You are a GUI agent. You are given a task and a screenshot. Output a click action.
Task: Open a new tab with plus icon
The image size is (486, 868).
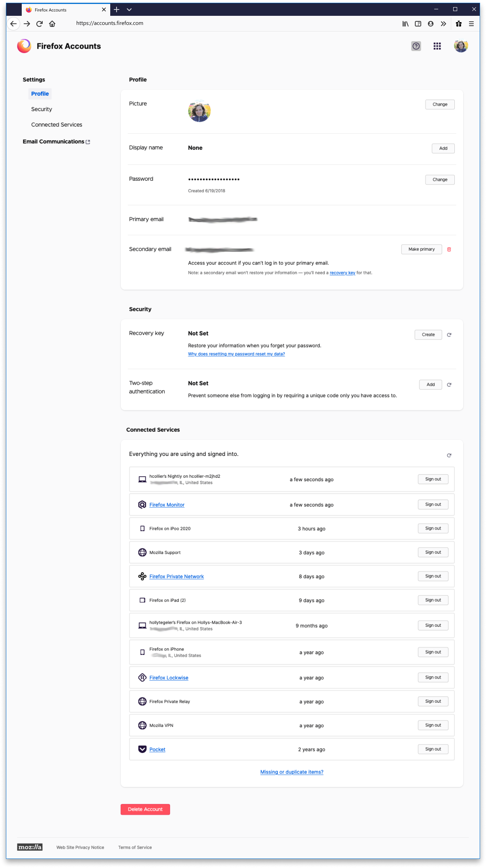[x=117, y=9]
